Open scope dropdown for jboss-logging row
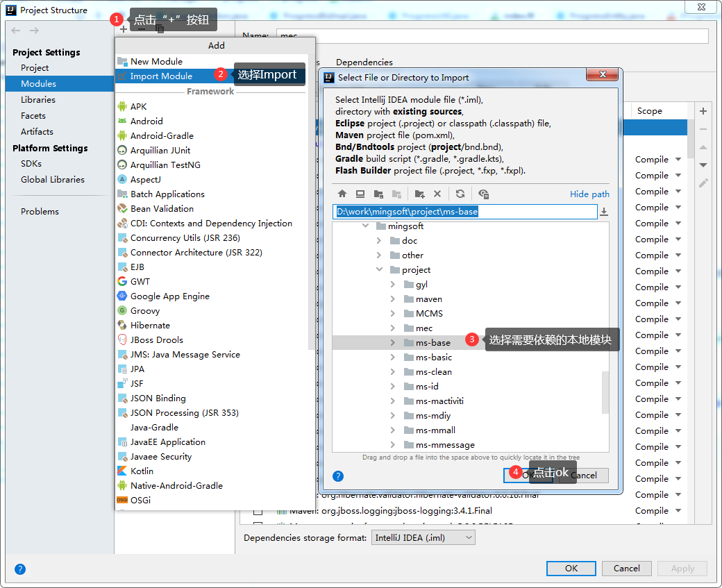Viewport: 722px width, 588px height. pyautogui.click(x=678, y=511)
